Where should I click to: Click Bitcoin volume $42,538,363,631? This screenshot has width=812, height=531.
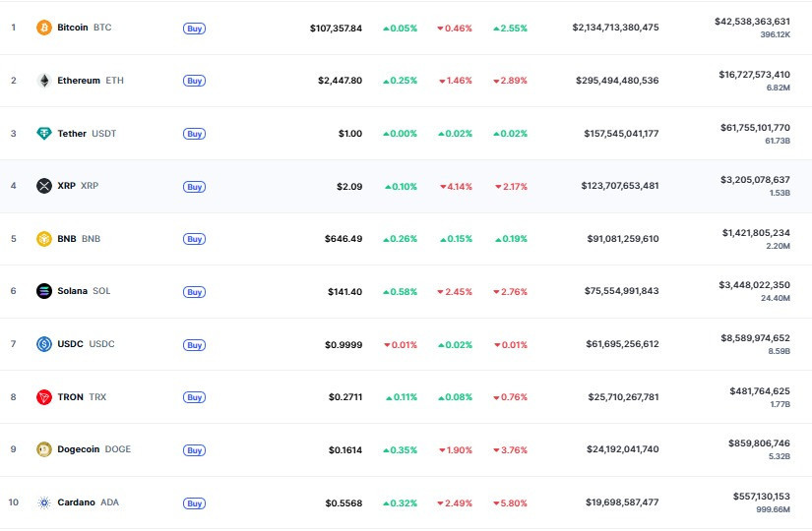point(752,22)
